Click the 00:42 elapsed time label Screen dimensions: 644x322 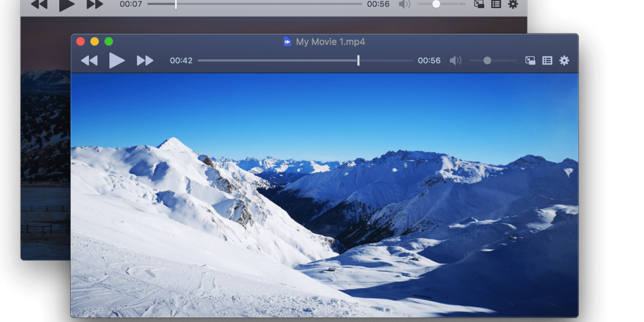click(181, 60)
